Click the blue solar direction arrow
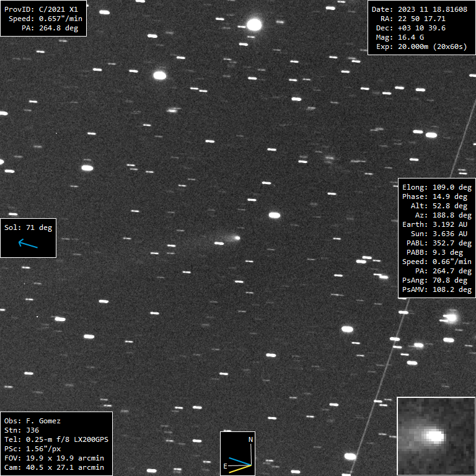The height and width of the screenshot is (476, 476). pos(28,244)
